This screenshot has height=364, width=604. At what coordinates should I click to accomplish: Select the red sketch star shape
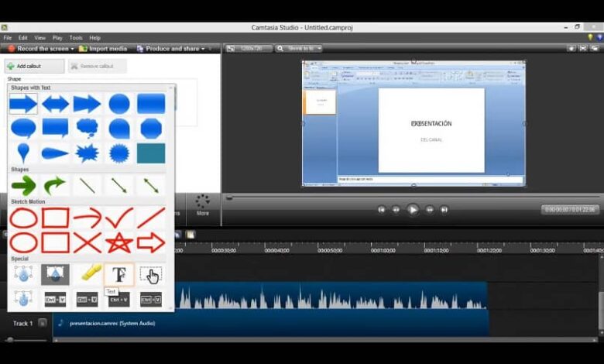119,242
